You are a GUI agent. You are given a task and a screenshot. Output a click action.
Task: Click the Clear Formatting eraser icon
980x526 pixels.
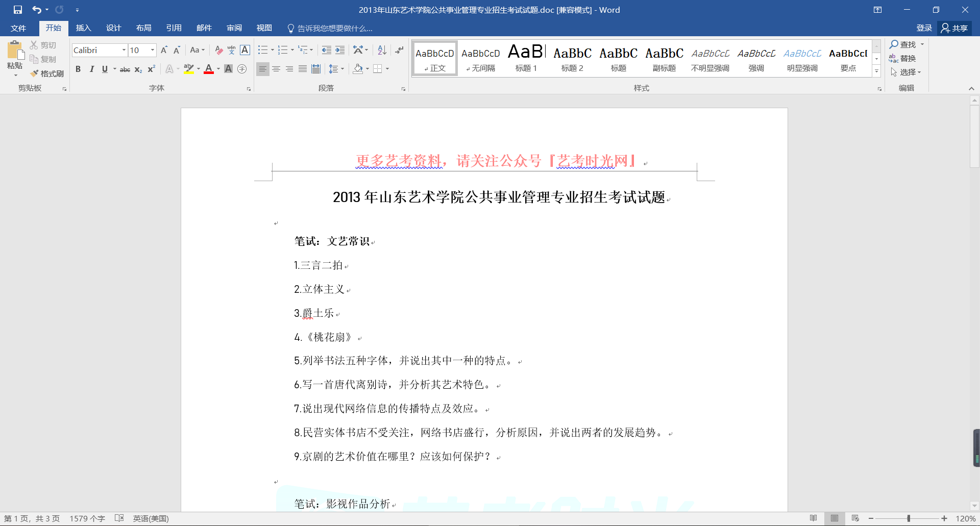tap(218, 50)
